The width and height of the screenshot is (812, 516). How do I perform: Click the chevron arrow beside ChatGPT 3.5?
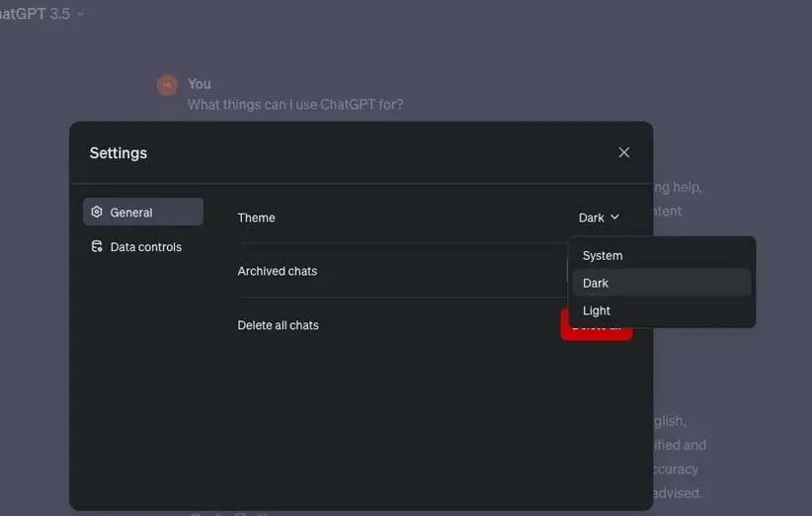pyautogui.click(x=80, y=15)
